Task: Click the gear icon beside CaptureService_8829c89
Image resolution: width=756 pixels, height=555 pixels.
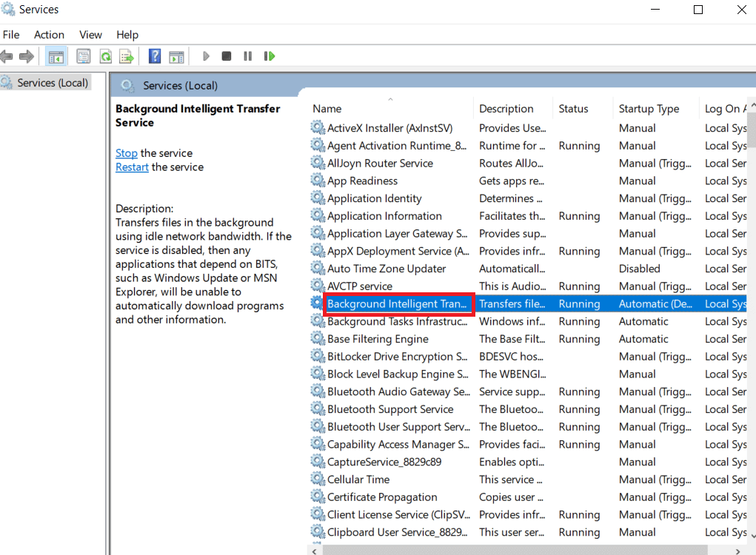Action: pyautogui.click(x=317, y=461)
